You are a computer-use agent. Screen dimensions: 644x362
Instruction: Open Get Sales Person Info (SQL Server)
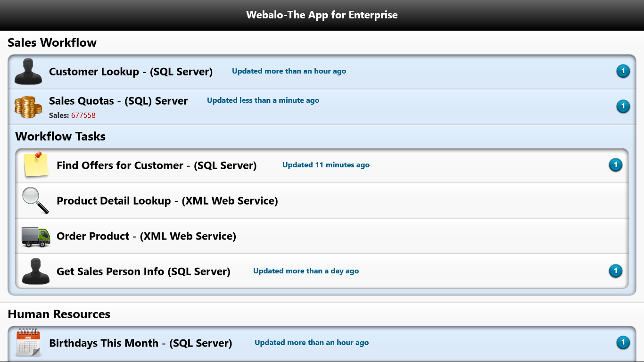pyautogui.click(x=322, y=271)
